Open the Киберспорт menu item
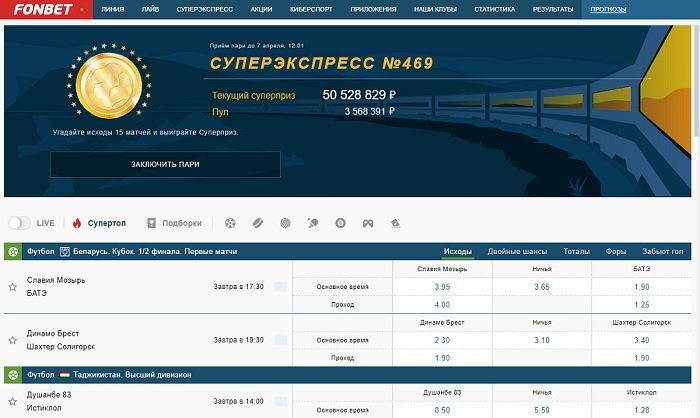 tap(311, 9)
